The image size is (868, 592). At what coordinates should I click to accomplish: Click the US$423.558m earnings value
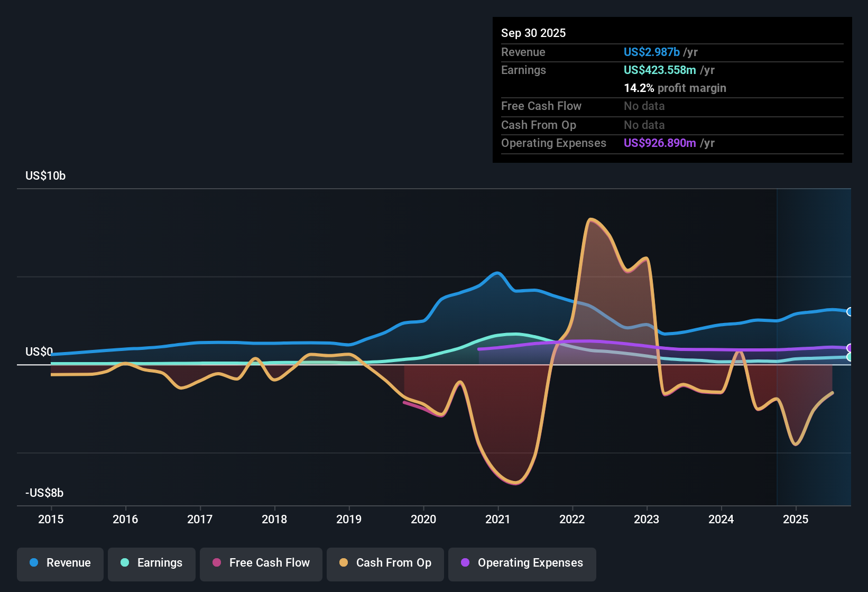[x=659, y=70]
